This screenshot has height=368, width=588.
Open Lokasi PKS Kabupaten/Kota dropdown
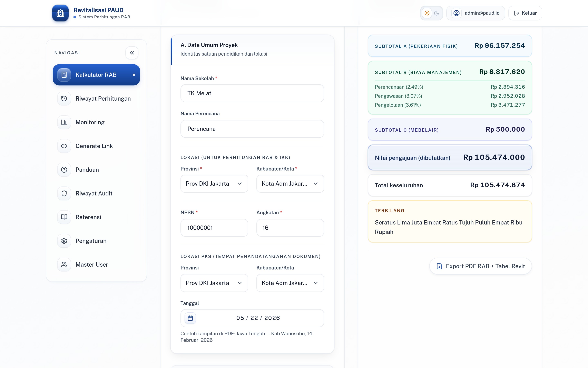click(290, 283)
